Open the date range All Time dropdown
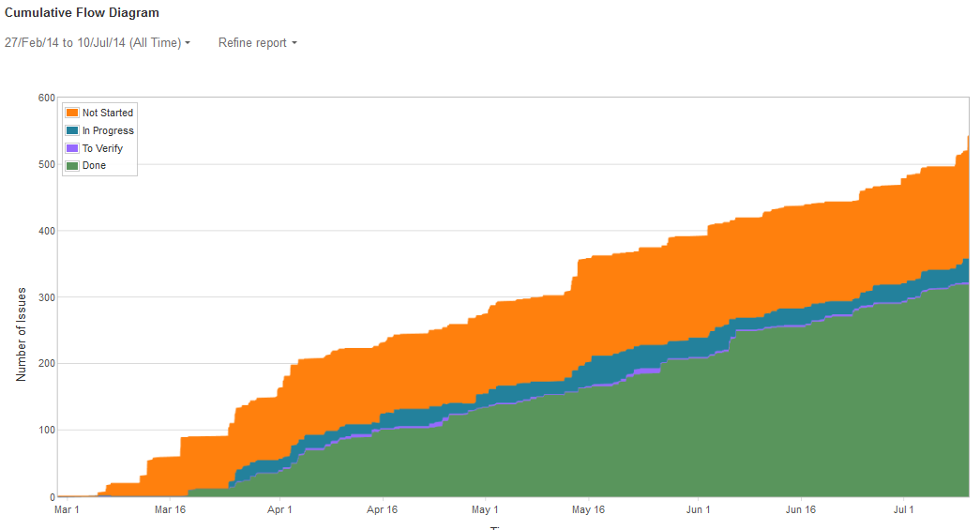Image resolution: width=980 pixels, height=530 pixels. (98, 43)
